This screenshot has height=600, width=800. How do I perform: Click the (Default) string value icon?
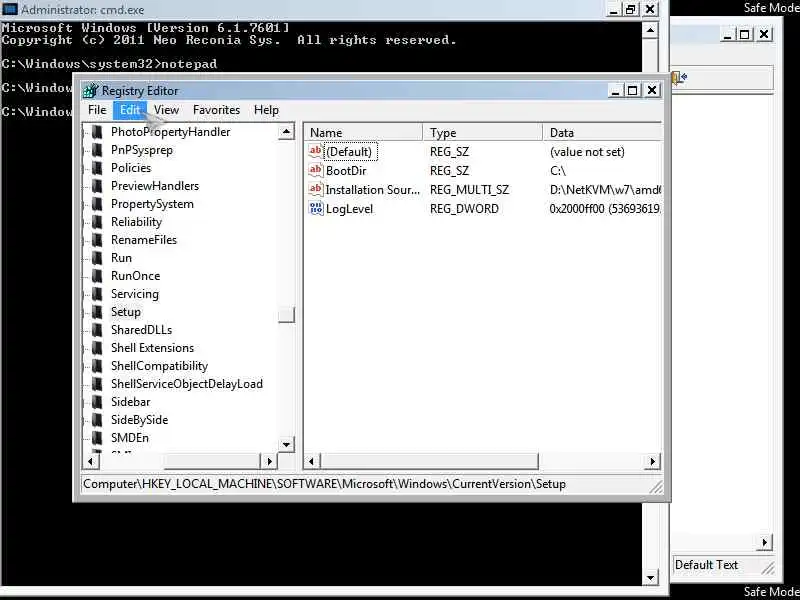pos(316,151)
